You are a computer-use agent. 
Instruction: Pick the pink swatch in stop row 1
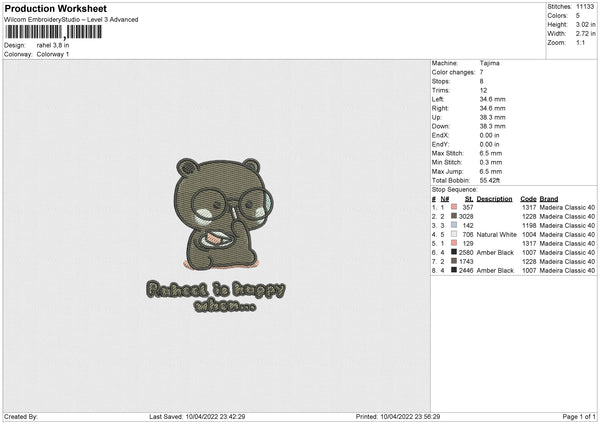tap(454, 207)
